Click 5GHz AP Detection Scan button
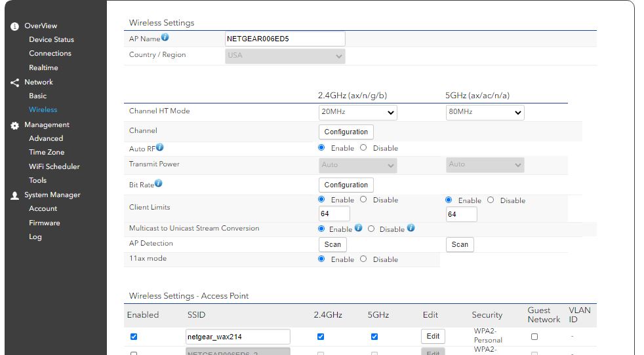Image resolution: width=644 pixels, height=355 pixels. (460, 244)
